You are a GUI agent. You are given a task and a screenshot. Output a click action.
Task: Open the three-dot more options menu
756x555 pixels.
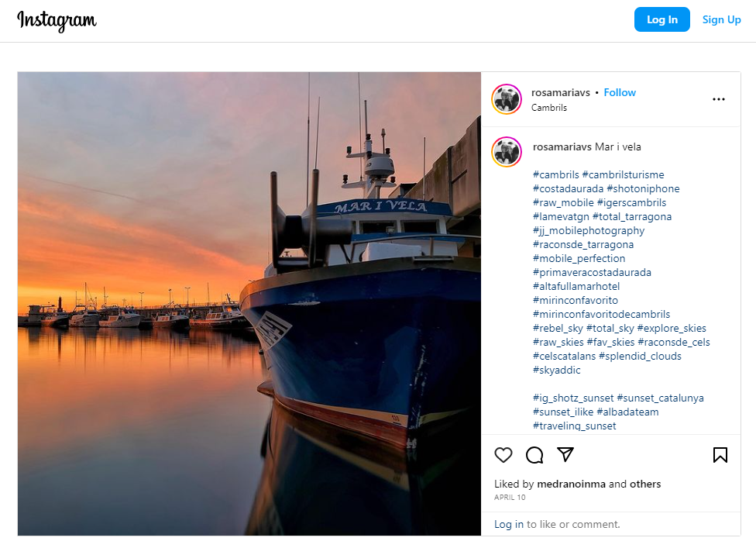[x=718, y=99]
